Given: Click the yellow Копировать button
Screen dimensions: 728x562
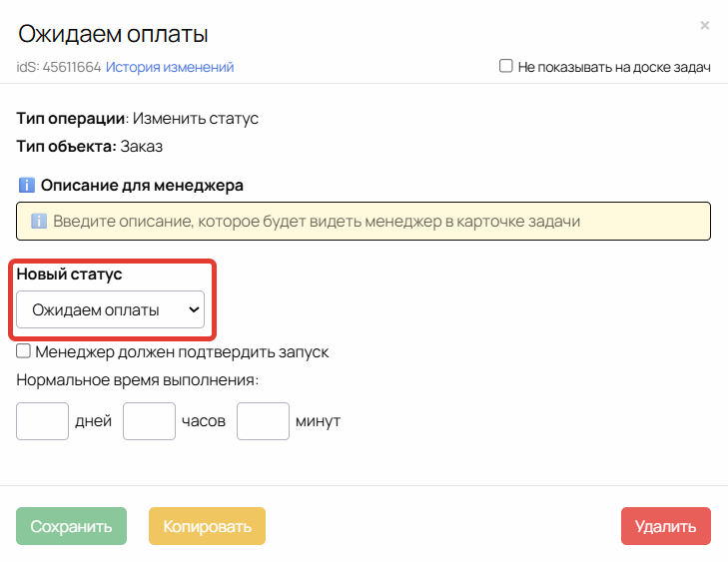Looking at the screenshot, I should coord(207,526).
